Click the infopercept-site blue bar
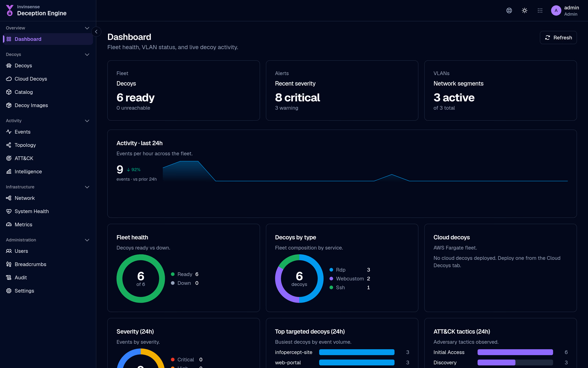588x368 pixels. (357, 352)
